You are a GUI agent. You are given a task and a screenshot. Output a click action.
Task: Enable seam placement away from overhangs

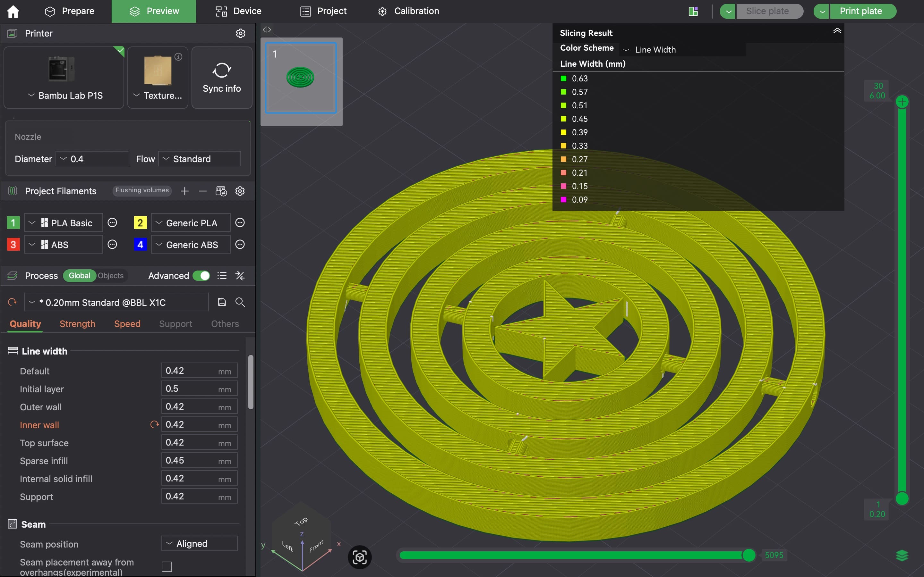[167, 567]
